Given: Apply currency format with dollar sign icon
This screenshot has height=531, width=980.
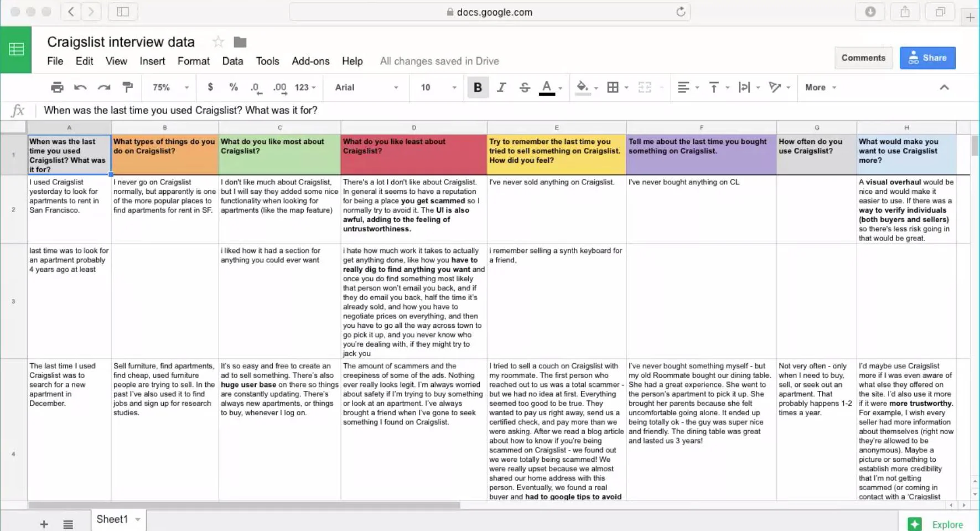Looking at the screenshot, I should pos(210,87).
